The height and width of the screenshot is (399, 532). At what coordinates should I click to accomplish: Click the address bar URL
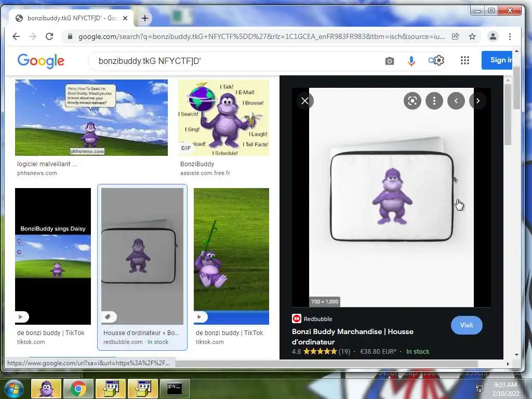[x=261, y=36]
